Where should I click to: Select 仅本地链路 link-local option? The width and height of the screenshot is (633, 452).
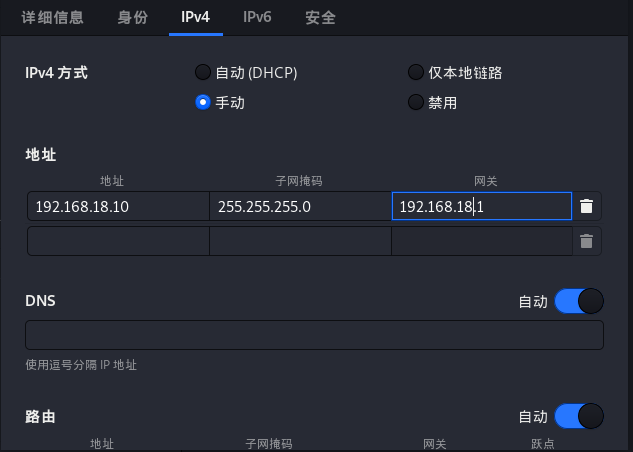[416, 72]
